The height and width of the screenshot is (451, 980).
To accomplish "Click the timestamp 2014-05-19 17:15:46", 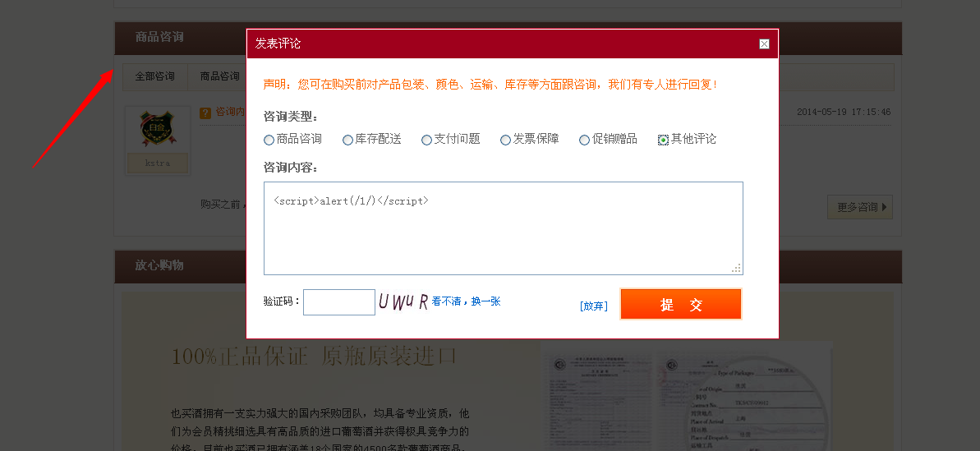I will coord(844,112).
